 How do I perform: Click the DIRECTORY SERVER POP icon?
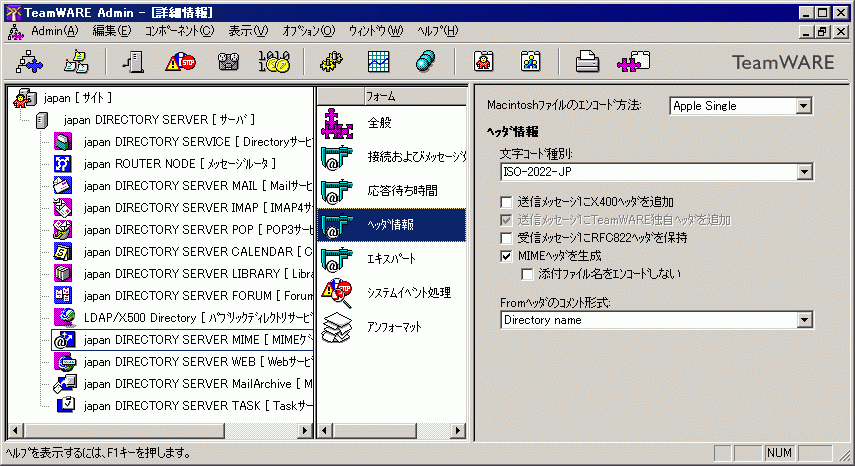[x=63, y=229]
